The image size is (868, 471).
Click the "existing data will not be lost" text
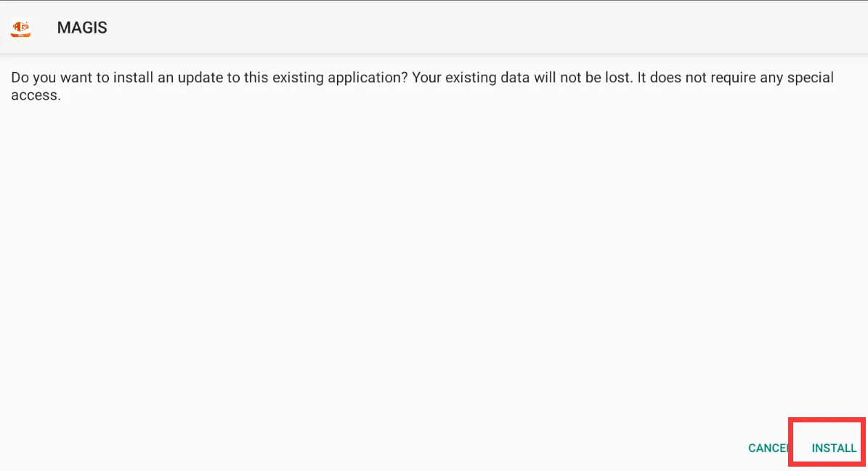point(538,78)
